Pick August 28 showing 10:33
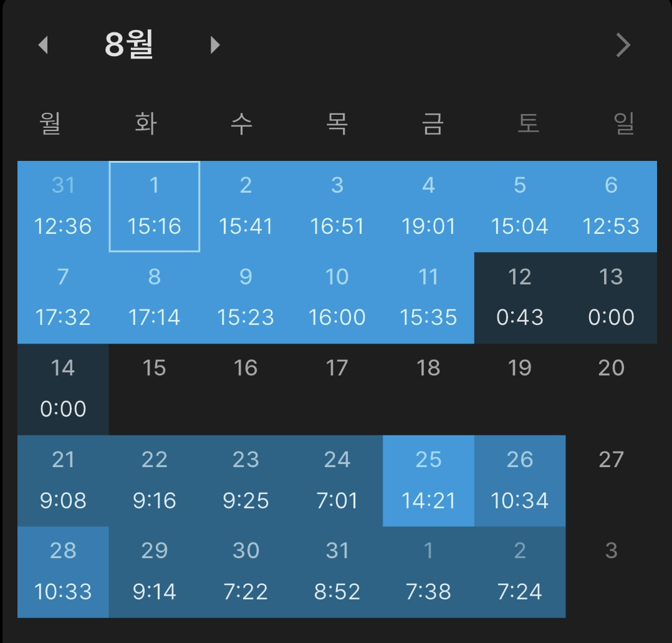Image resolution: width=672 pixels, height=643 pixels. click(63, 572)
